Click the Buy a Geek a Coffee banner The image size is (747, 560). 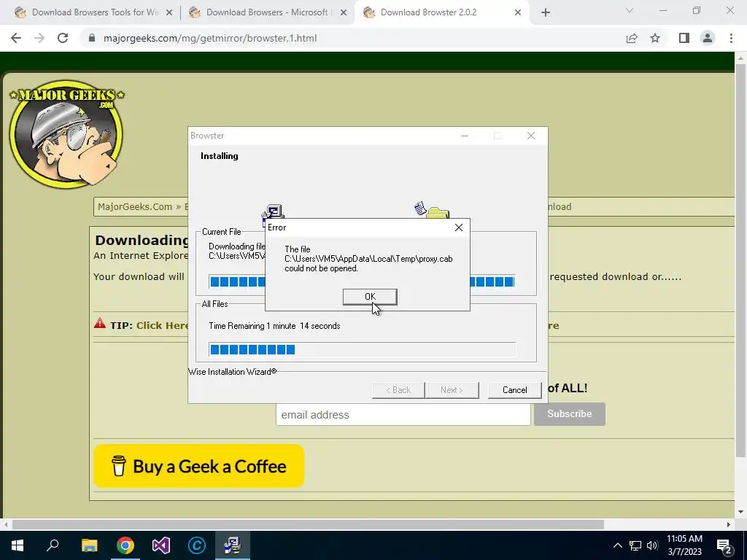(198, 466)
